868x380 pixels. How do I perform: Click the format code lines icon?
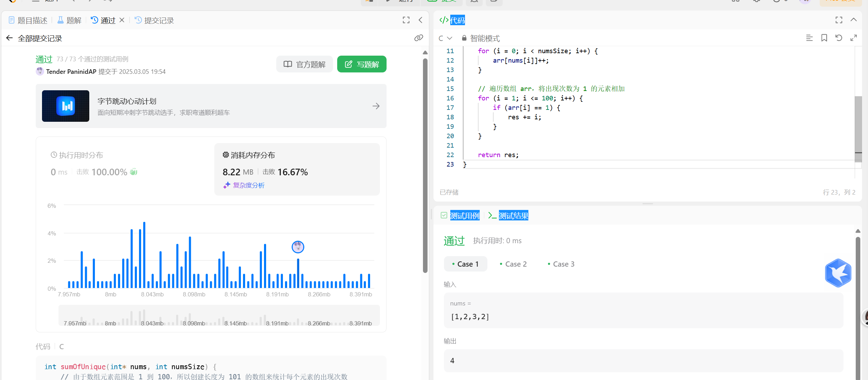coord(809,38)
